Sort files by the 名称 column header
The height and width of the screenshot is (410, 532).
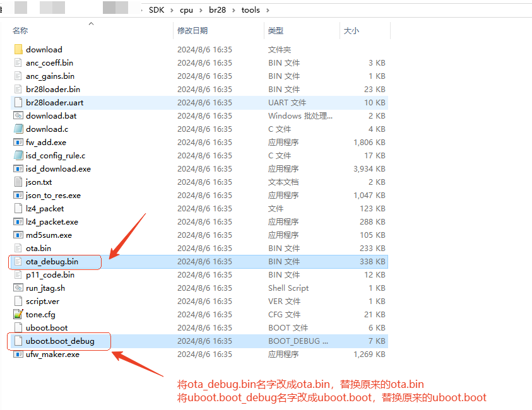(x=20, y=30)
